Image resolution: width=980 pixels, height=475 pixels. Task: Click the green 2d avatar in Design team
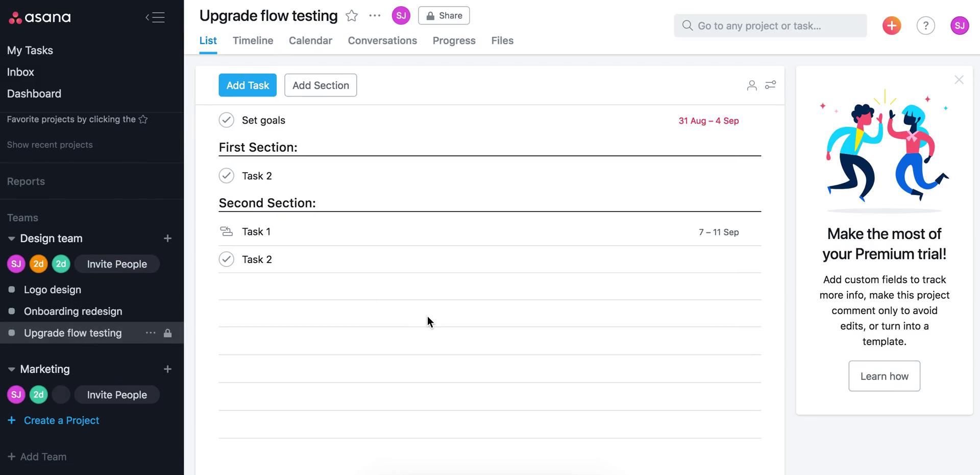61,264
